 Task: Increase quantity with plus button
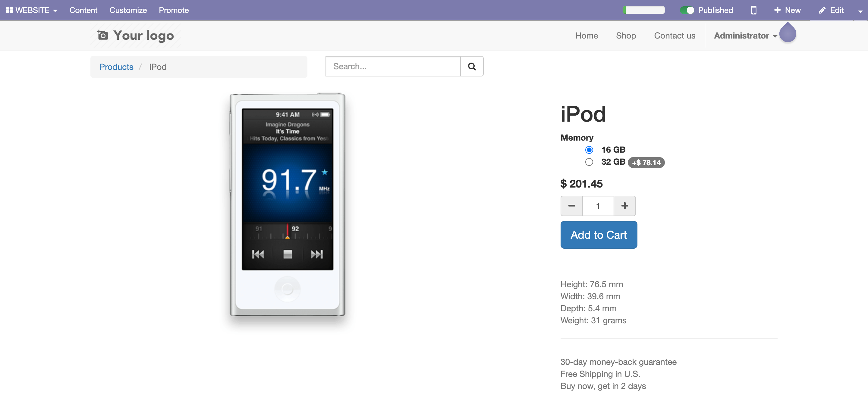624,206
